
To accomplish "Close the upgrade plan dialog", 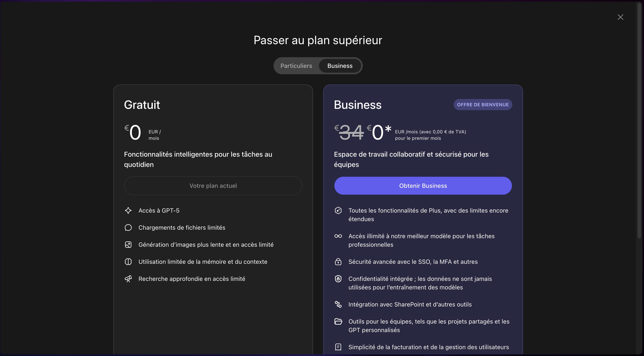I will 620,17.
